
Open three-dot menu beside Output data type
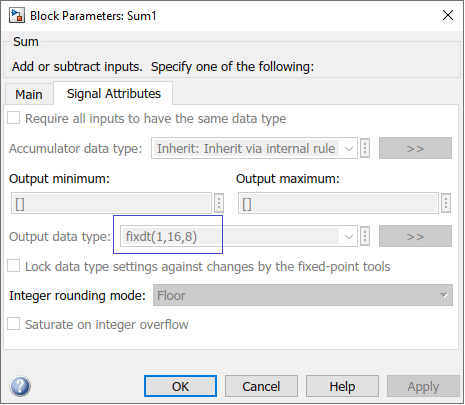pyautogui.click(x=365, y=236)
